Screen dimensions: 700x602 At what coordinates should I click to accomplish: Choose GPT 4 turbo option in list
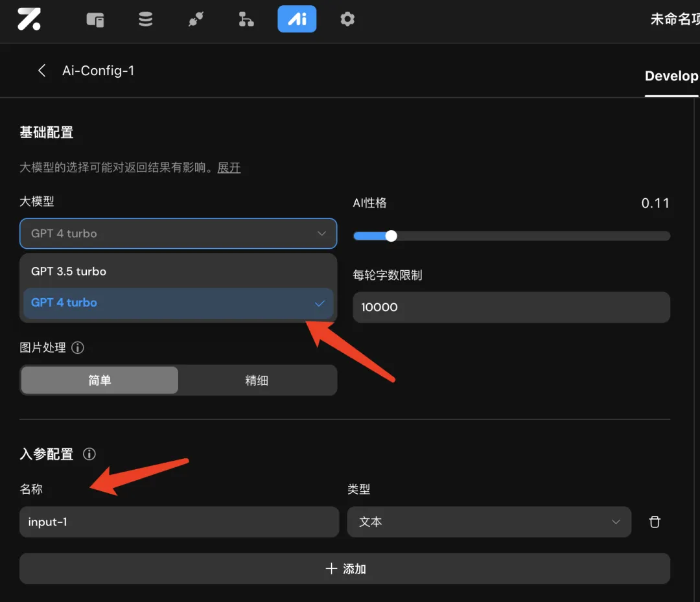(178, 303)
